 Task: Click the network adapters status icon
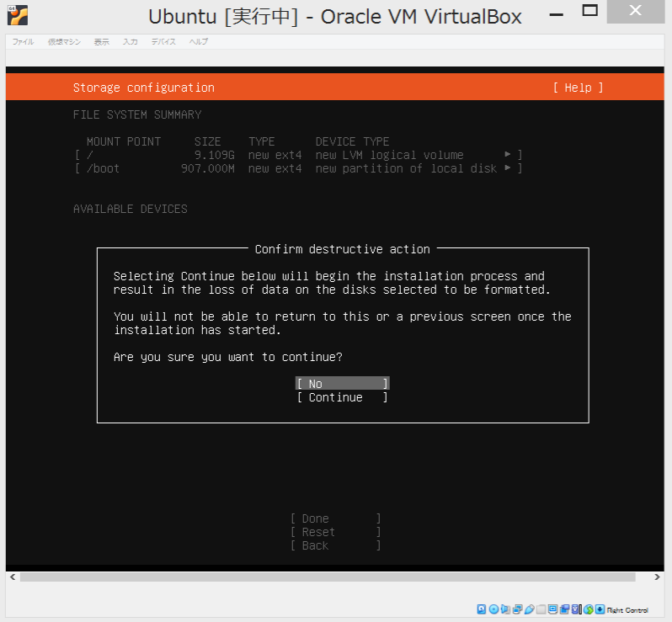tap(517, 609)
